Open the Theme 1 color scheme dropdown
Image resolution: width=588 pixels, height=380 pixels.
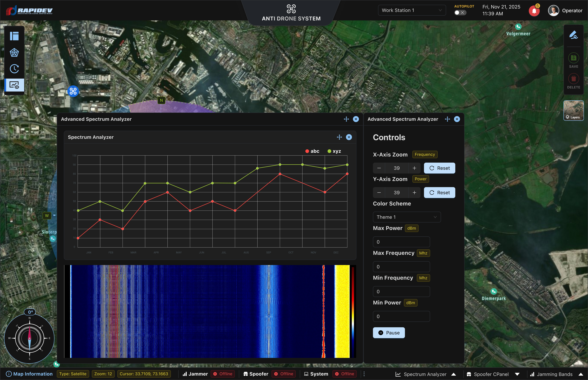pyautogui.click(x=406, y=217)
